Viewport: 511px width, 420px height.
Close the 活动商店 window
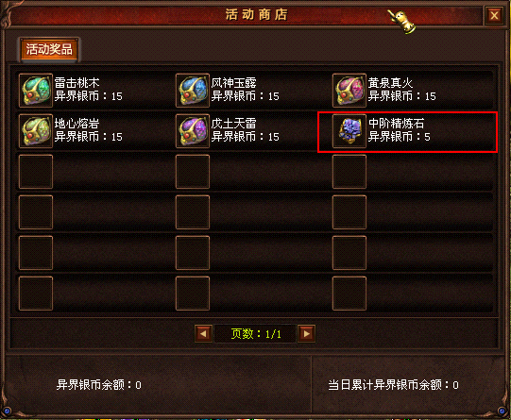494,15
